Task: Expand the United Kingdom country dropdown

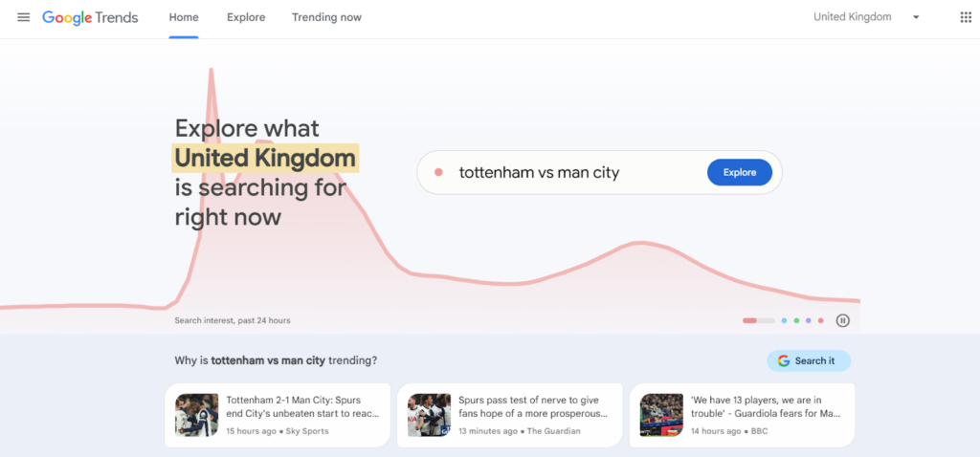Action: coord(853,17)
